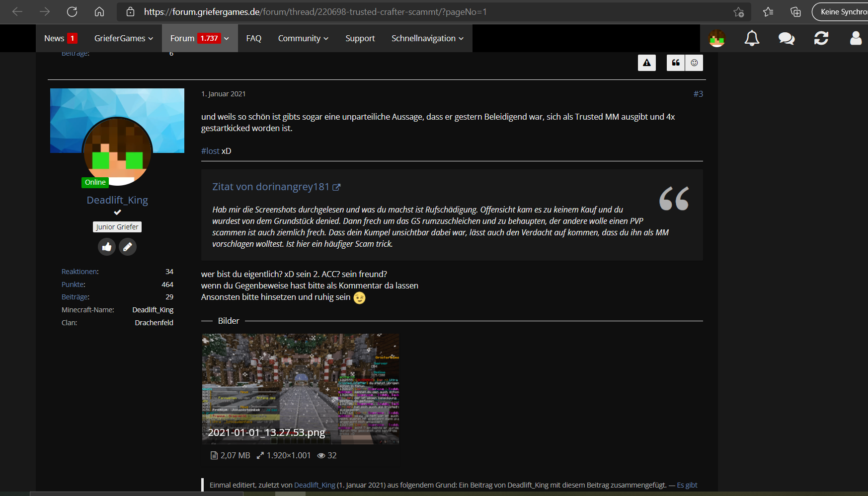The width and height of the screenshot is (868, 496).
Task: Click the pencil icon under Junior Griefer
Action: [128, 247]
